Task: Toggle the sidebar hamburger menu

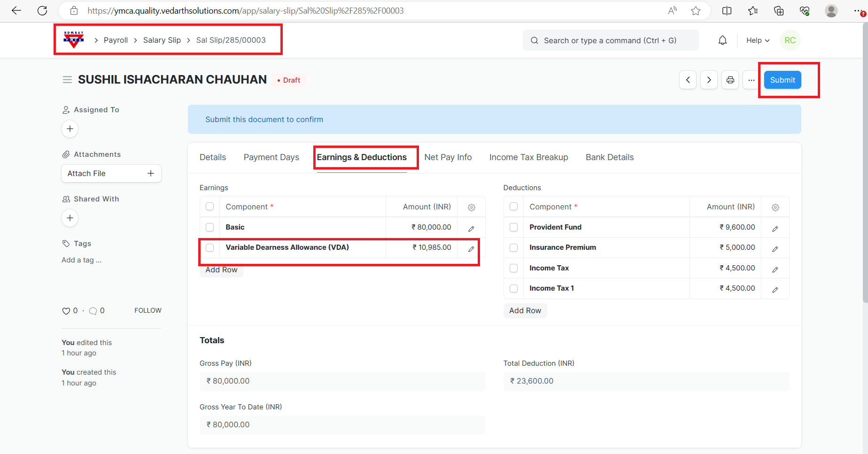Action: coord(67,80)
